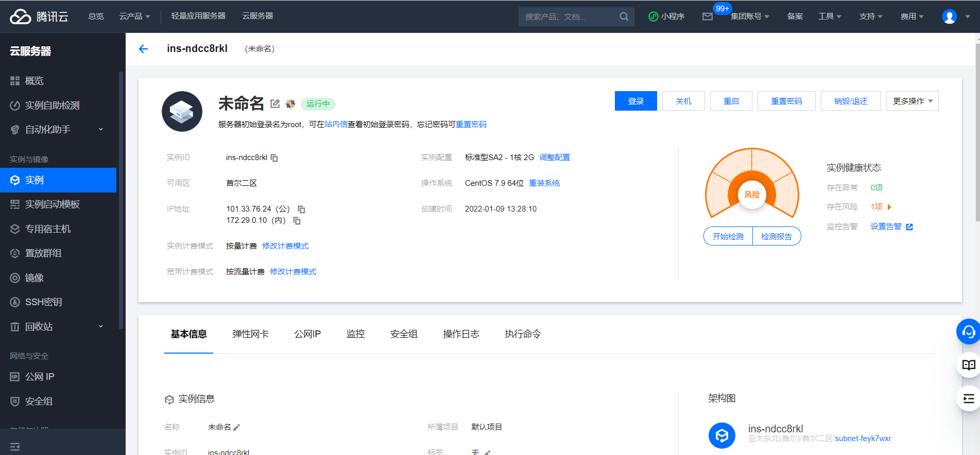This screenshot has height=455, width=980.
Task: Copy the private IP address 172.29.0.10
Action: click(x=297, y=221)
